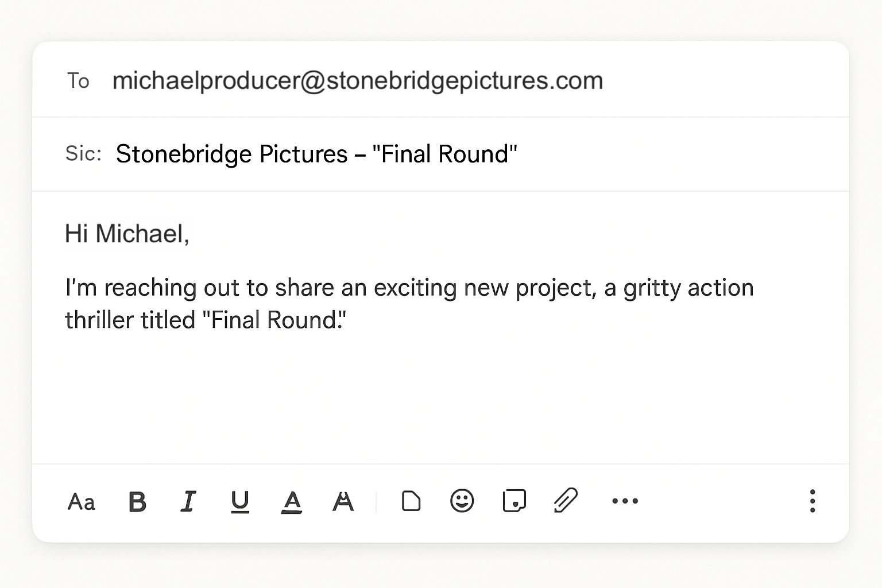
Task: Click the recipient email address field
Action: point(357,80)
